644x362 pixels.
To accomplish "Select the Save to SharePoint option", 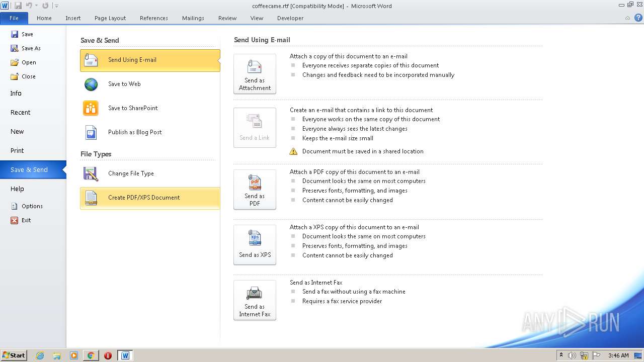I will point(150,108).
